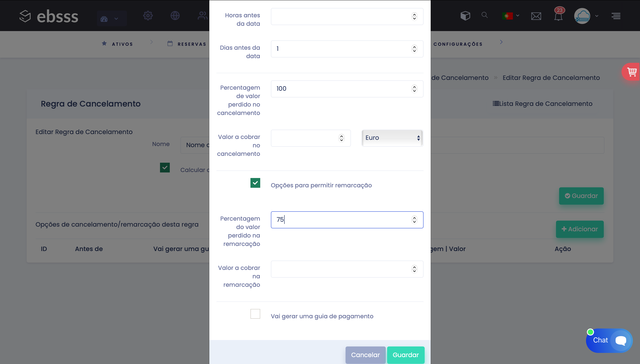
Task: Click the settings gear icon in header
Action: tap(148, 16)
